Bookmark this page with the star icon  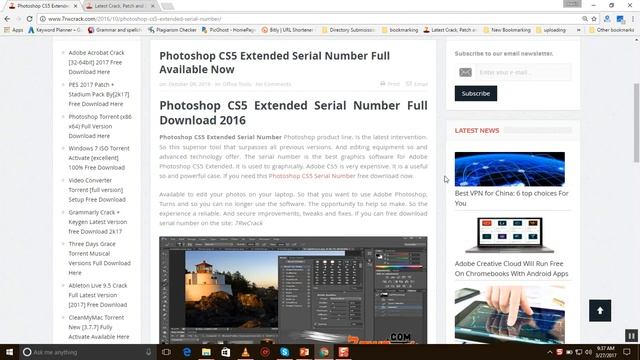[594, 19]
